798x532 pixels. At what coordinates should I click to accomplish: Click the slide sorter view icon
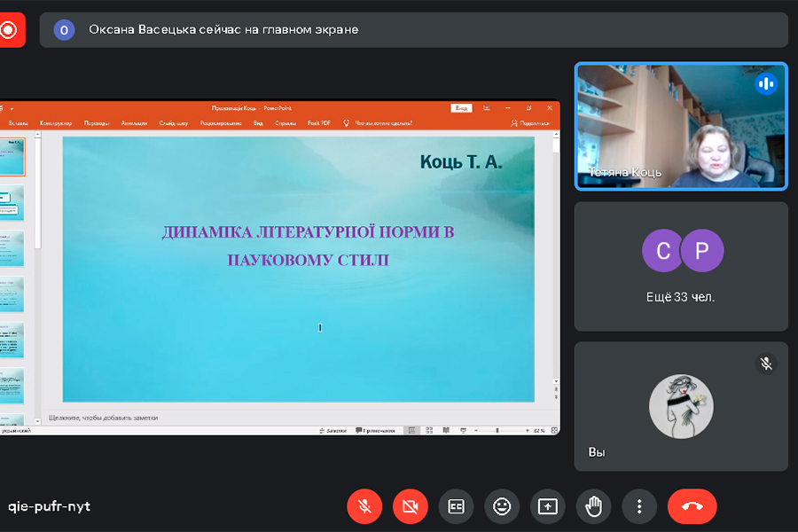pyautogui.click(x=429, y=430)
